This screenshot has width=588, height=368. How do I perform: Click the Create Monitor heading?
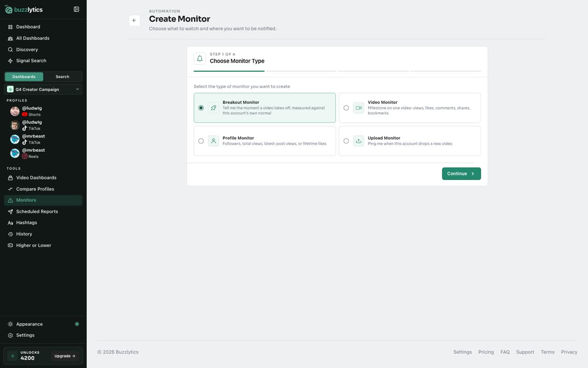tap(180, 19)
